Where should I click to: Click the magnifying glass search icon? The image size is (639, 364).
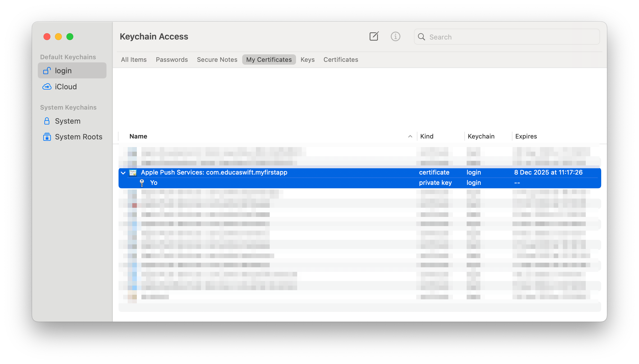[421, 37]
